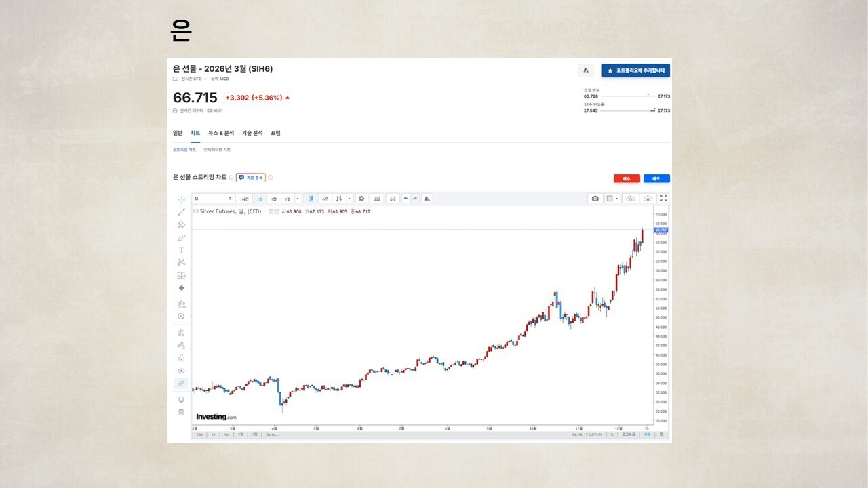Toggle magnet mode in left toolbar

coord(181,333)
